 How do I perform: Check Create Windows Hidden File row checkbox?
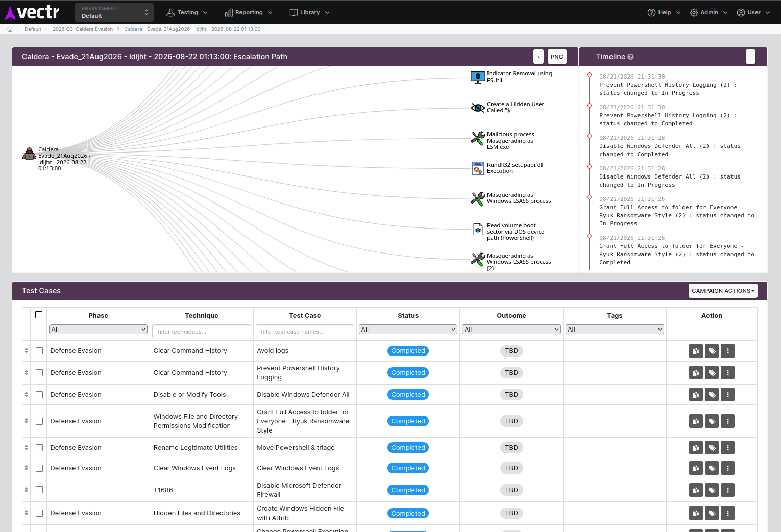pyautogui.click(x=39, y=513)
